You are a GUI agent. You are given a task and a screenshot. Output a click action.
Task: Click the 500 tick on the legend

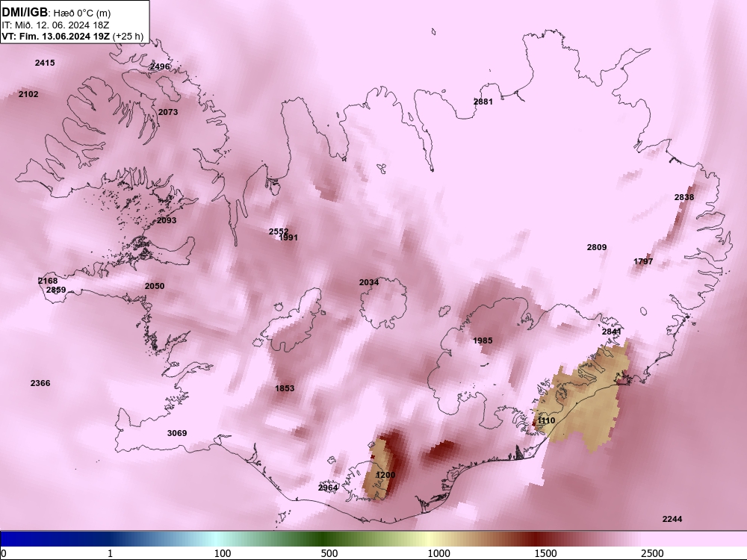(x=329, y=553)
